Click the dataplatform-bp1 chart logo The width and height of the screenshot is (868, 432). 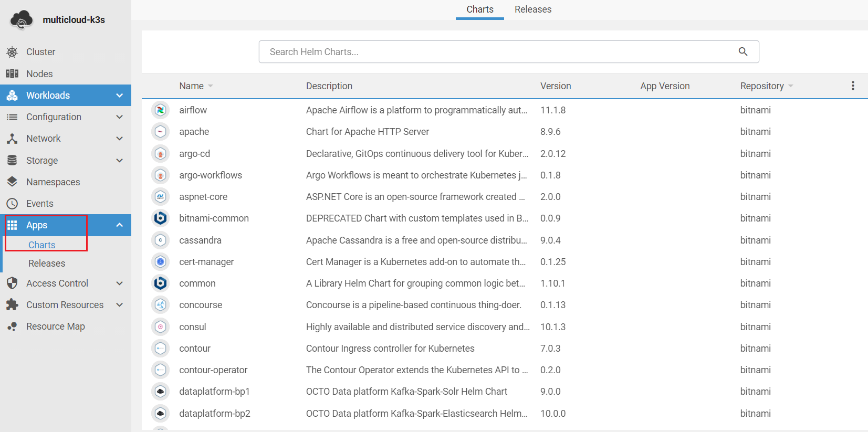[x=161, y=391]
